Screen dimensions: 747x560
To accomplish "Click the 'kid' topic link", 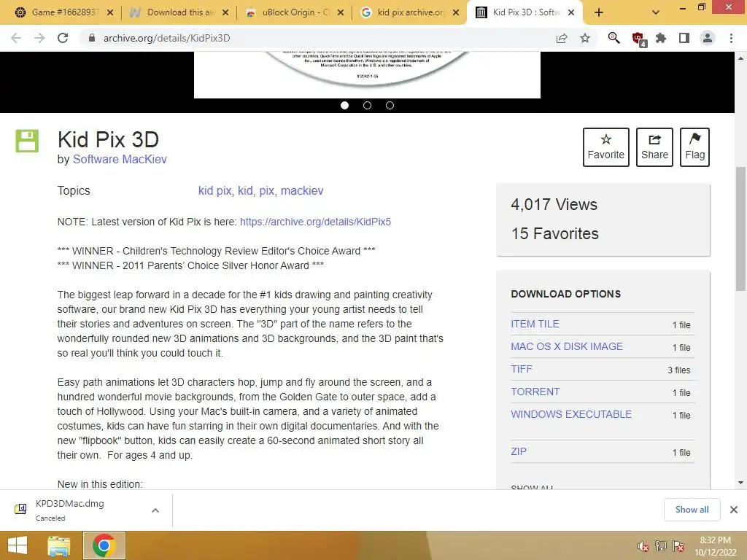I will (x=245, y=190).
